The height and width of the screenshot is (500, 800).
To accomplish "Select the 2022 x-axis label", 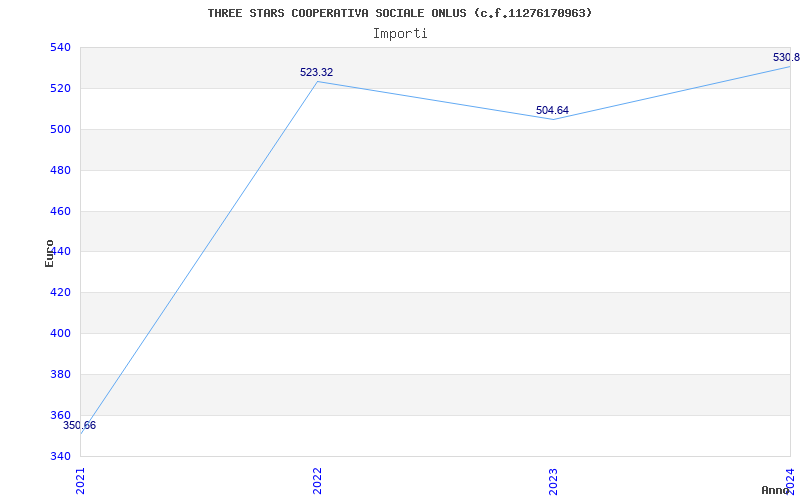I will [x=317, y=482].
